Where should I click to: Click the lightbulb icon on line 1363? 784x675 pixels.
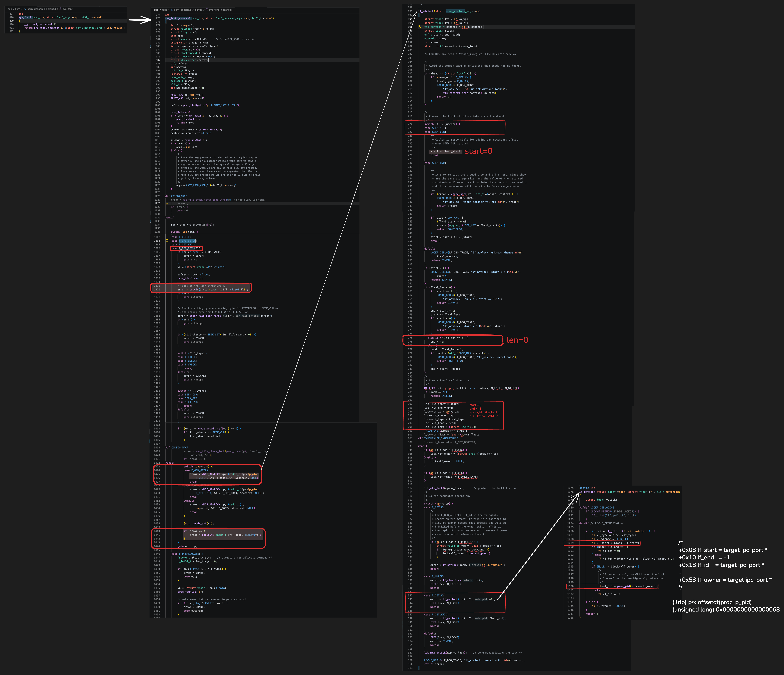pyautogui.click(x=167, y=241)
